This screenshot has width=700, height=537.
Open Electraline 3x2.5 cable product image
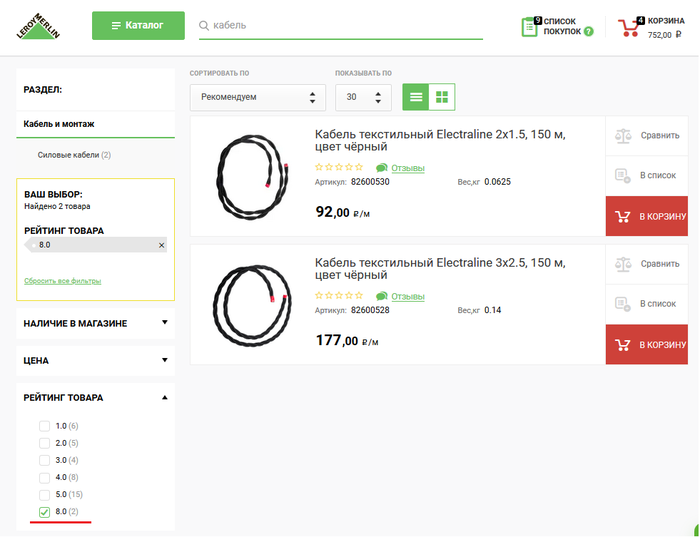[x=252, y=305]
